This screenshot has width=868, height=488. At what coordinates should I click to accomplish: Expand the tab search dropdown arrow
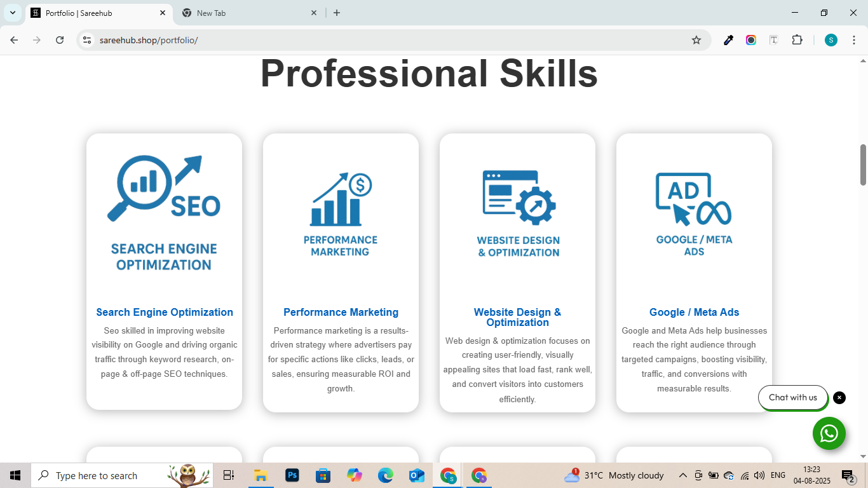point(12,13)
